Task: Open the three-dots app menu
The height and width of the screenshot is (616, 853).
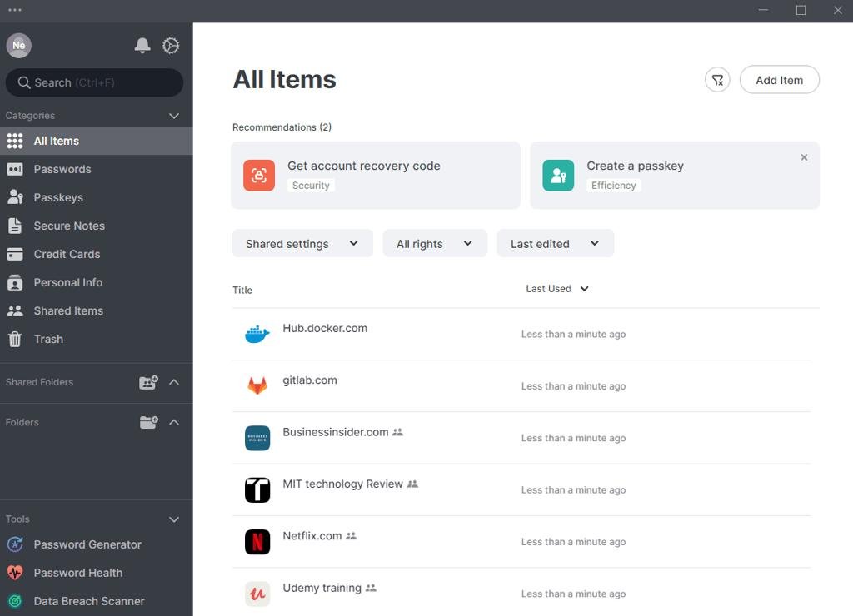Action: pyautogui.click(x=15, y=10)
